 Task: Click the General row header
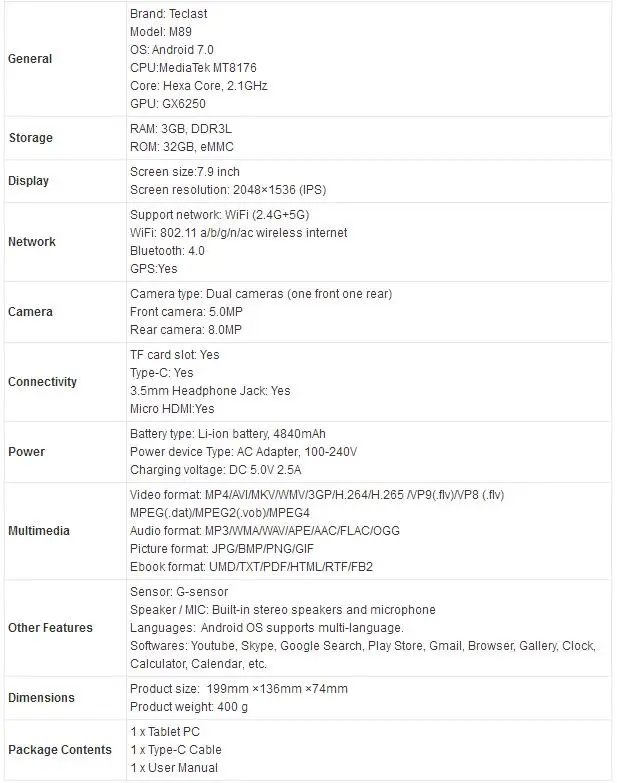30,59
